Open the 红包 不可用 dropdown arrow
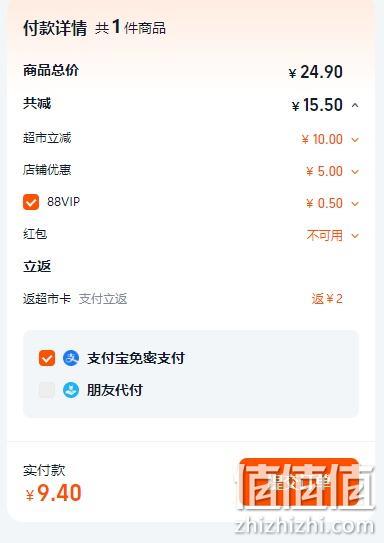The height and width of the screenshot is (543, 384). 355,236
